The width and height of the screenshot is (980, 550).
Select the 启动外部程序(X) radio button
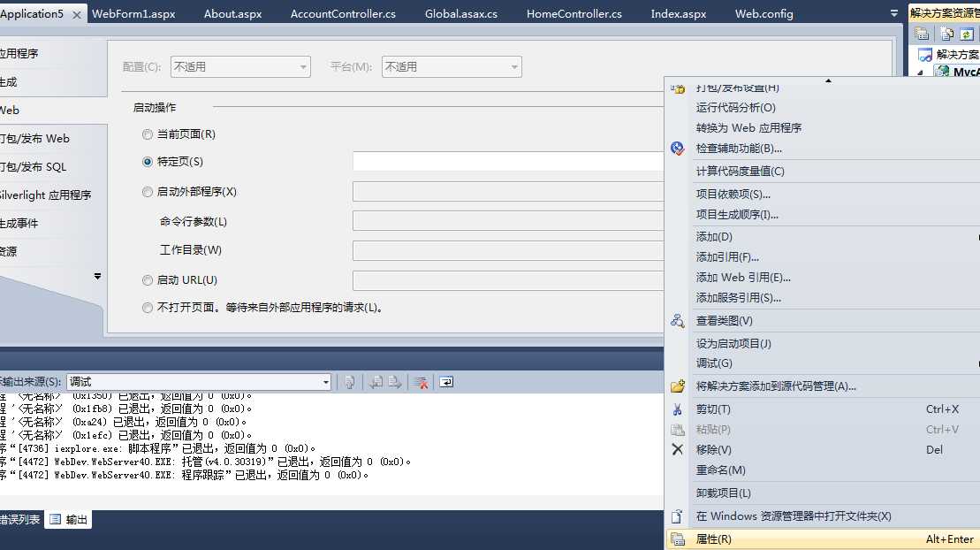148,192
